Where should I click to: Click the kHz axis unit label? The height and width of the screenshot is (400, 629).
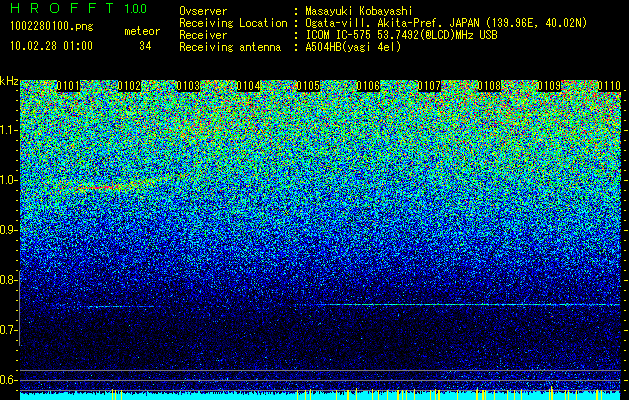pos(9,81)
